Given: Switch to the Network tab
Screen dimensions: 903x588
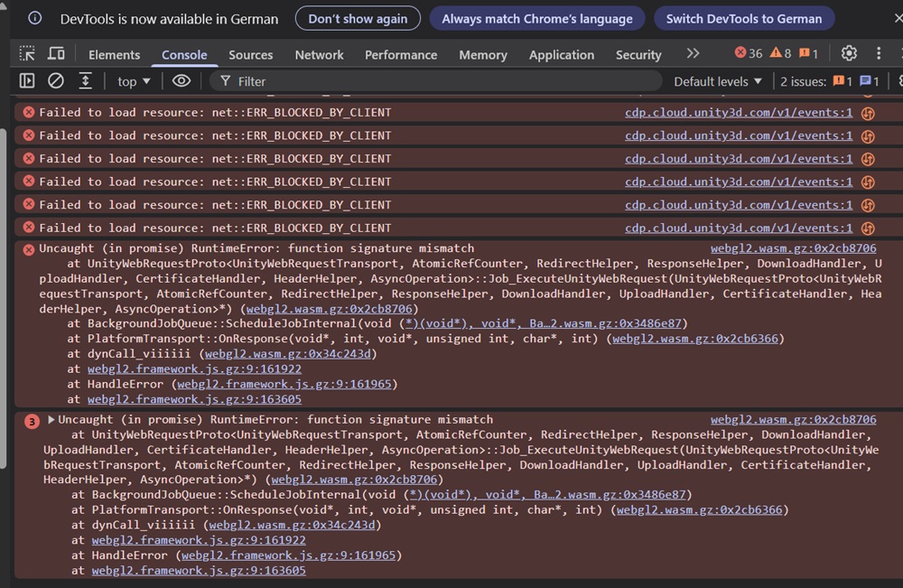Looking at the screenshot, I should click(x=319, y=55).
